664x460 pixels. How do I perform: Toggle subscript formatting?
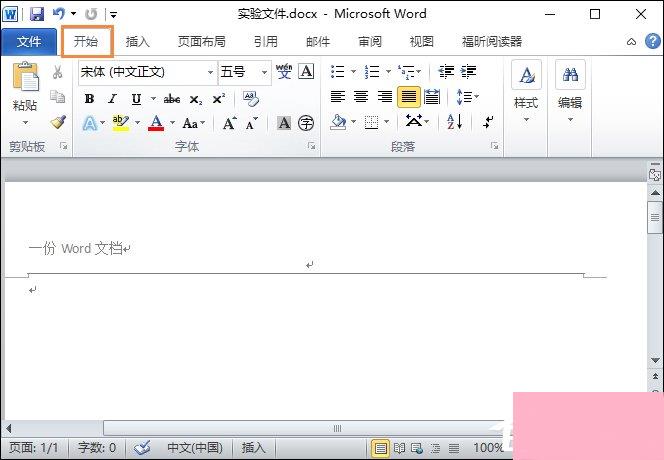tap(196, 100)
